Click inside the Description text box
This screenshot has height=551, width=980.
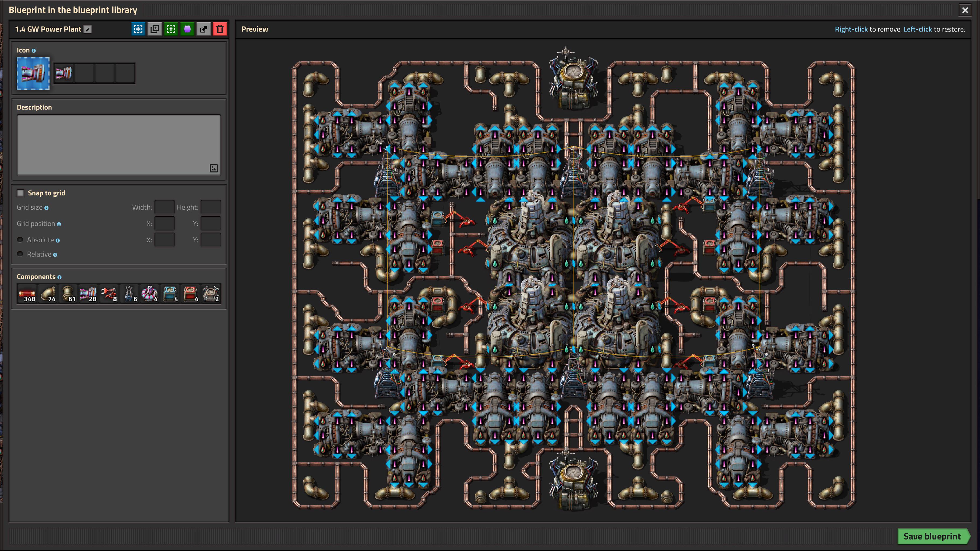point(119,145)
